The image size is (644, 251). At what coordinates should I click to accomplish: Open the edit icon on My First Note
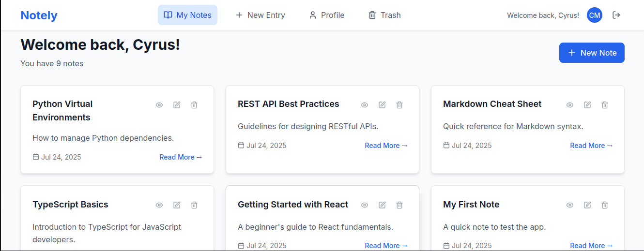[x=587, y=205]
